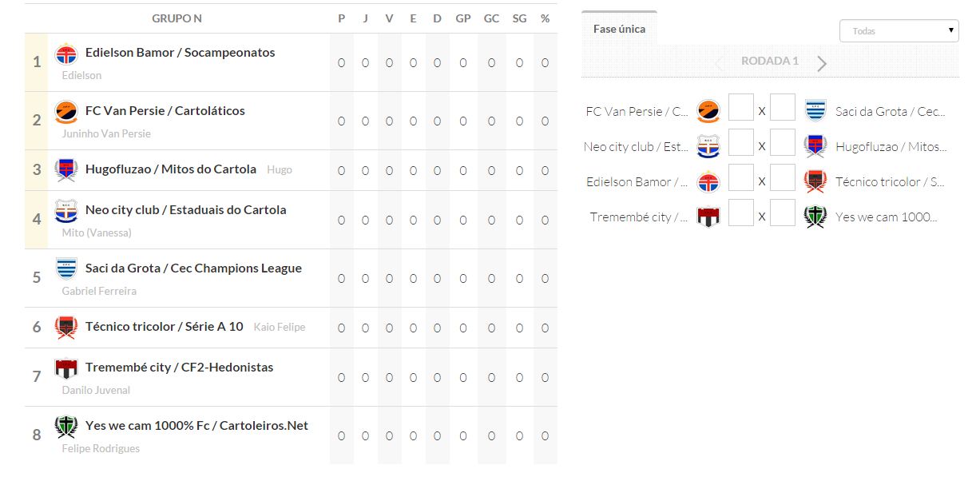Click Saci da Grota crest in standings
Image resolution: width=980 pixels, height=481 pixels.
[x=66, y=269]
